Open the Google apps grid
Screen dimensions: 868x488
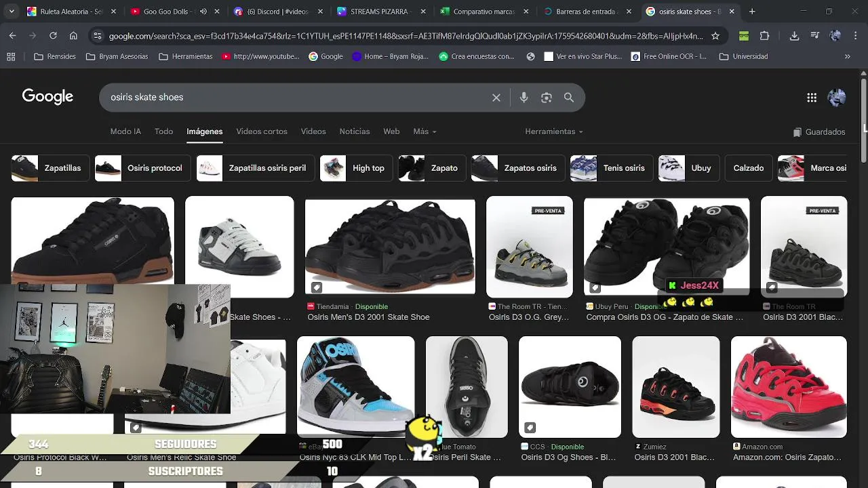[x=812, y=98]
